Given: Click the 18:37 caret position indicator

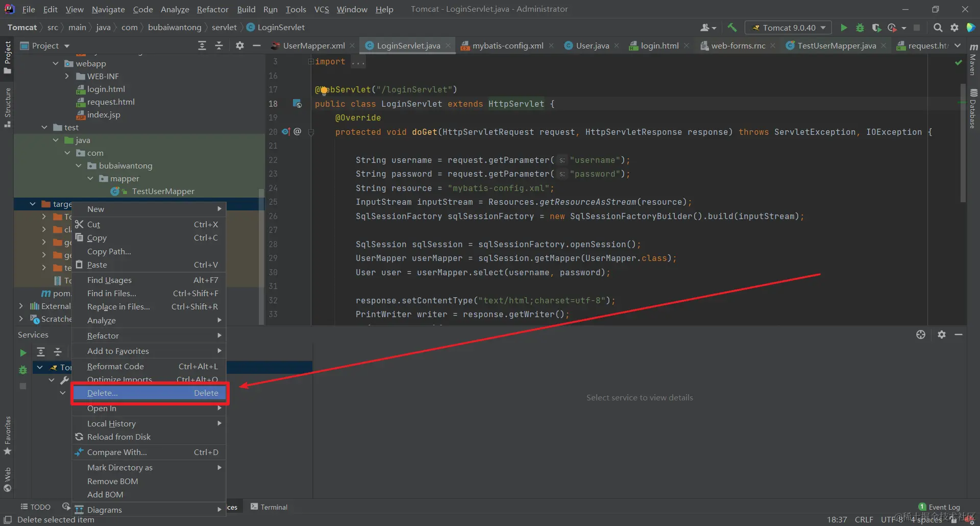Looking at the screenshot, I should point(837,520).
